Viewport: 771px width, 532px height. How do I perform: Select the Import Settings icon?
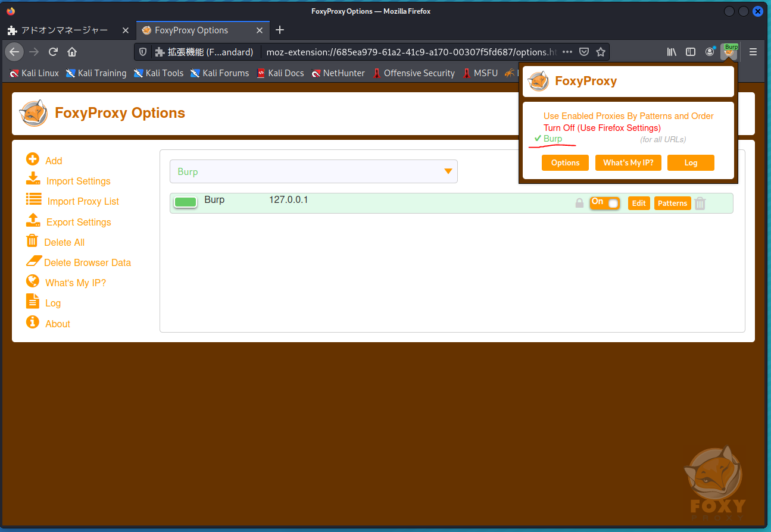point(33,180)
